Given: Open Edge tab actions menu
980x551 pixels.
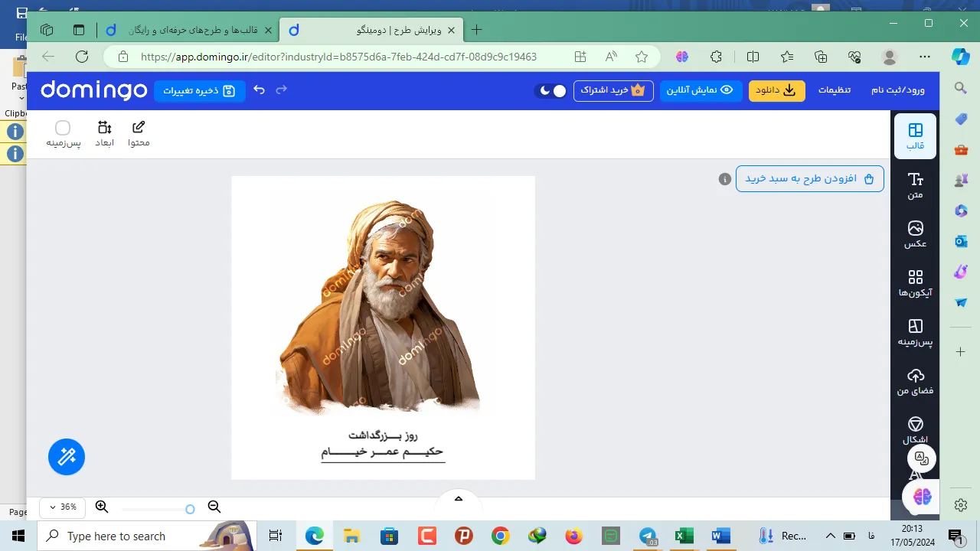Looking at the screenshot, I should (79, 31).
